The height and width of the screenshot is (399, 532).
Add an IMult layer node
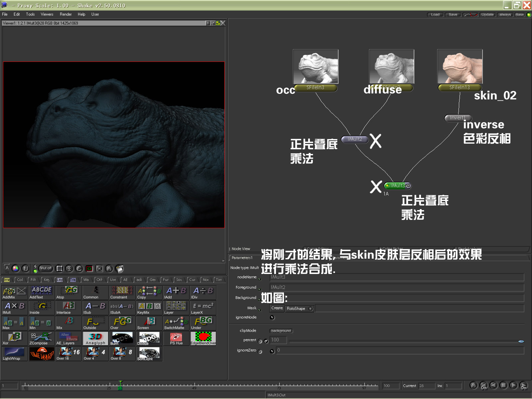pos(14,308)
